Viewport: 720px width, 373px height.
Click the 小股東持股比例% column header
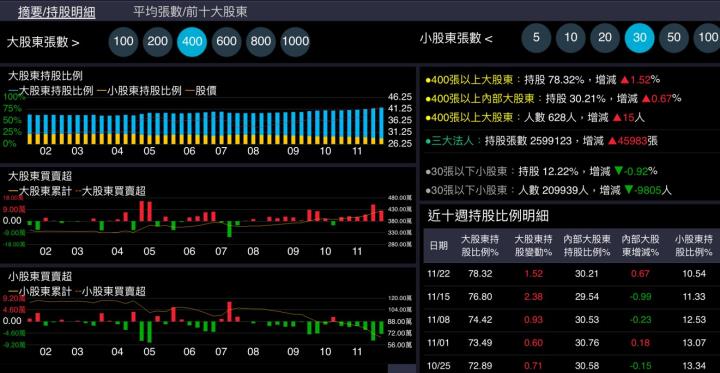(x=694, y=246)
